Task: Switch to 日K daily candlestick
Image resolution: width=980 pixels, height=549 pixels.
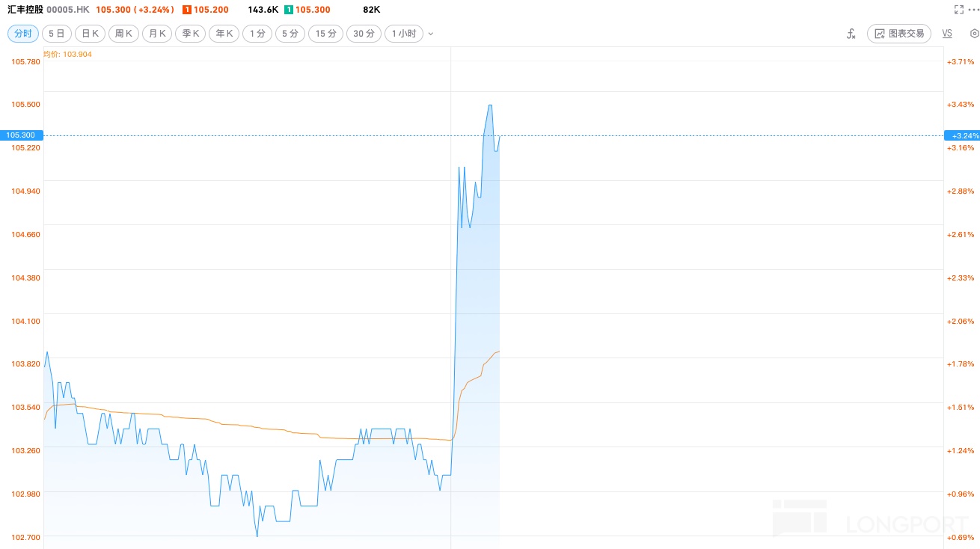Action: pos(90,34)
